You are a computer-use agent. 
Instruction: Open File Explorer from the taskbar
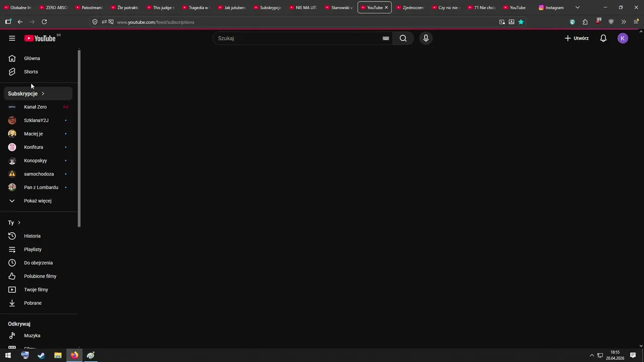click(x=58, y=355)
